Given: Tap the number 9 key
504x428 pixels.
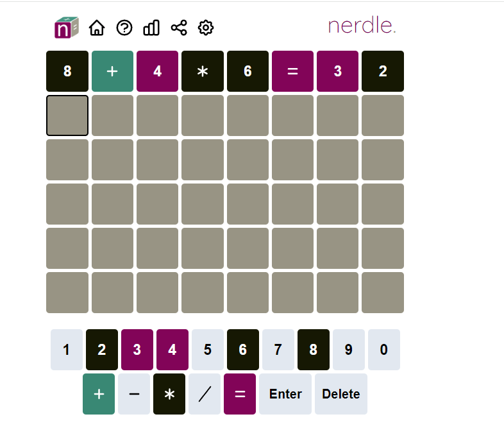Looking at the screenshot, I should (349, 350).
